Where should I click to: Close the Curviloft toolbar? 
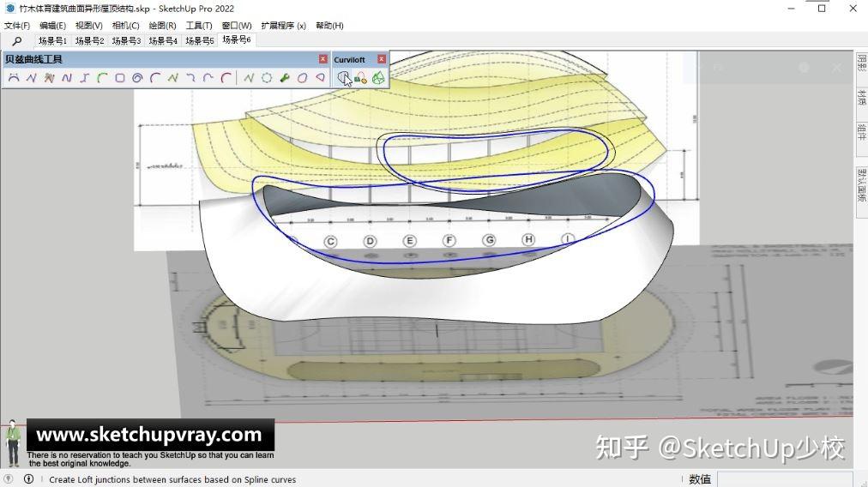pyautogui.click(x=382, y=58)
